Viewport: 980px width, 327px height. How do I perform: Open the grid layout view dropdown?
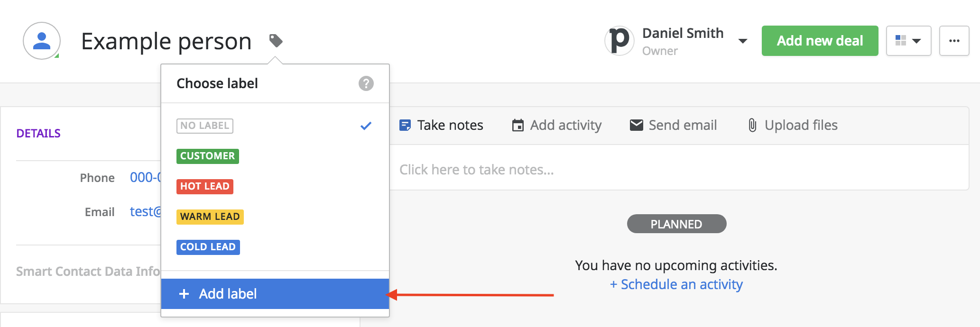[908, 41]
